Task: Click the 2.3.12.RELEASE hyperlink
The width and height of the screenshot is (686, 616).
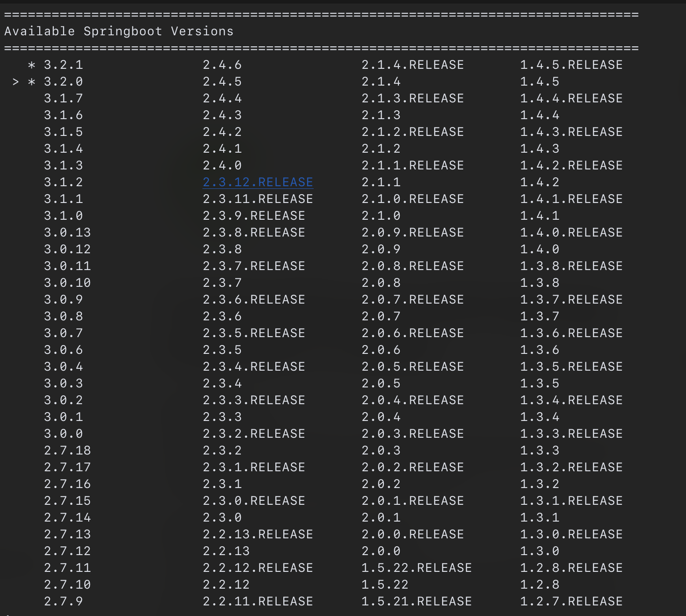Action: pos(258,182)
